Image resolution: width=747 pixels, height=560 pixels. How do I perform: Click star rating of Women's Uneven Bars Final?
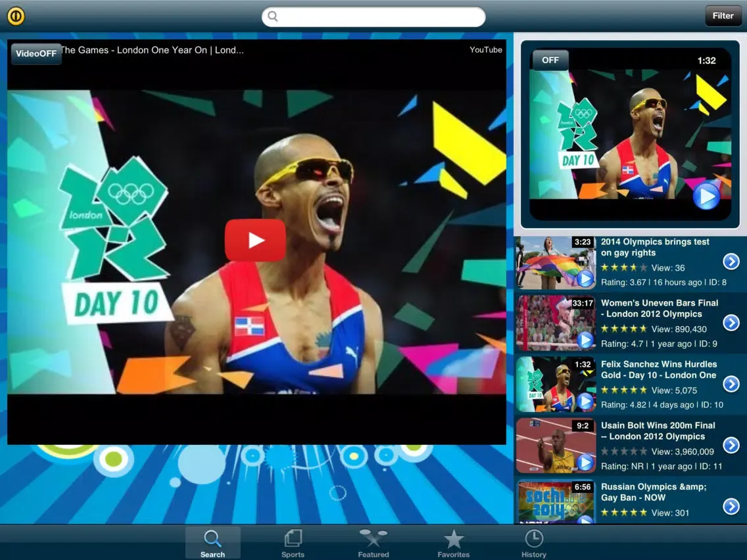(624, 329)
